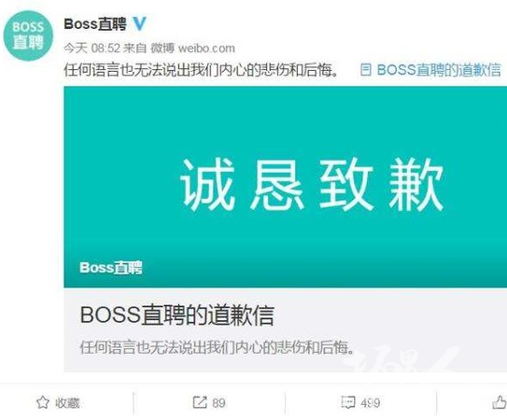
Task: Open the Boss直聘 round profile avatar
Action: (x=28, y=35)
